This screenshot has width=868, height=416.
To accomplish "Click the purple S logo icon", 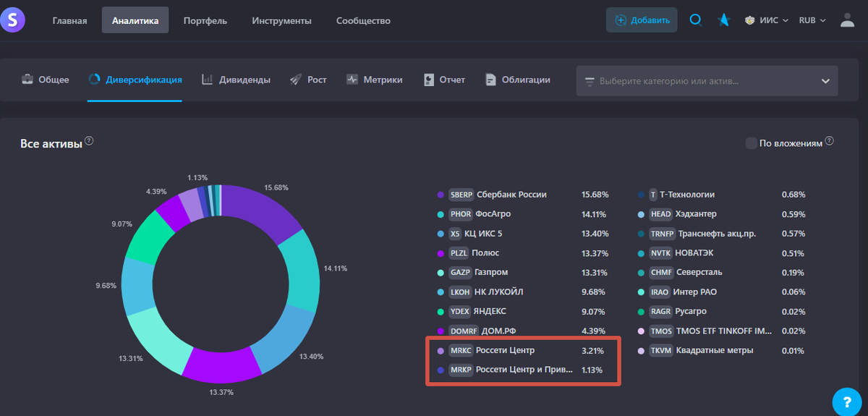I will [13, 20].
